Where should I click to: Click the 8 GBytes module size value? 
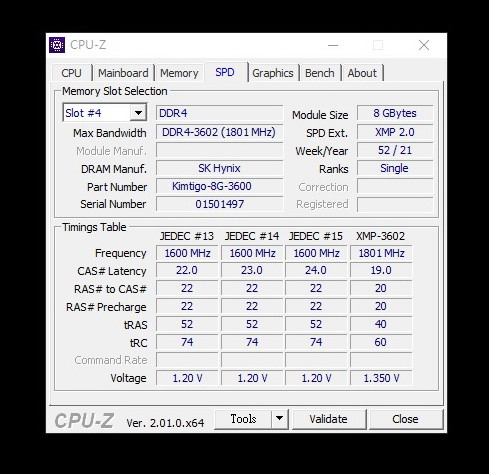(395, 113)
